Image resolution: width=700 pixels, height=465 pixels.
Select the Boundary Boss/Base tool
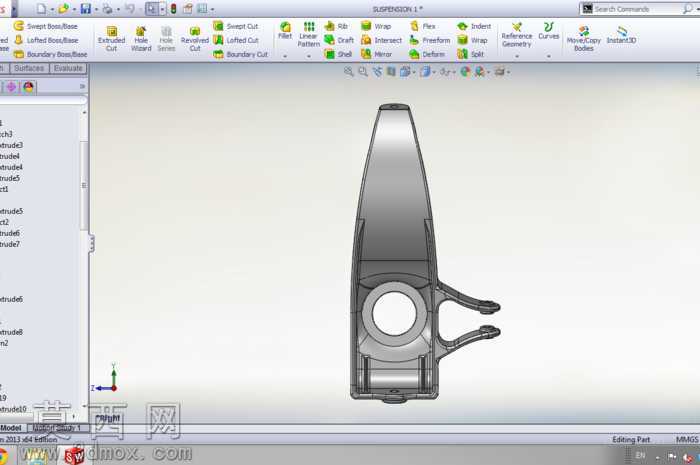50,54
